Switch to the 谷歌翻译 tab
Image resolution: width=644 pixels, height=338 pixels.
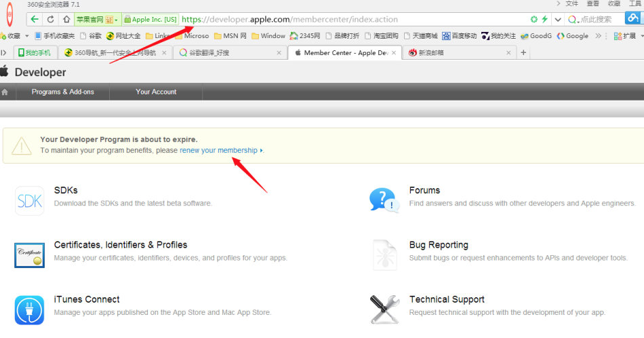click(230, 53)
